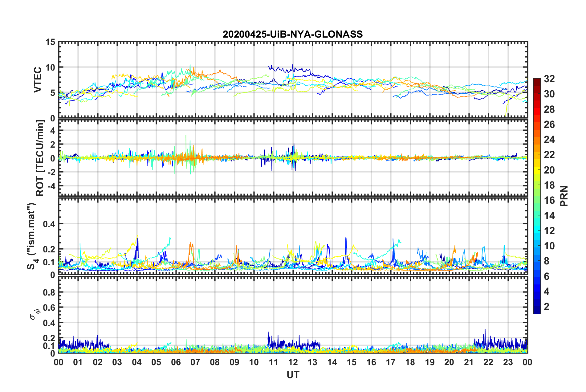Click the x-axis tick label 03
This screenshot has width=586, height=392.
(117, 362)
